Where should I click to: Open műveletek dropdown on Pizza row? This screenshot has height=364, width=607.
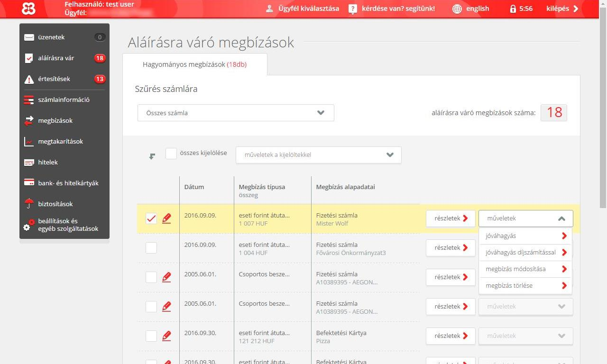(526, 336)
